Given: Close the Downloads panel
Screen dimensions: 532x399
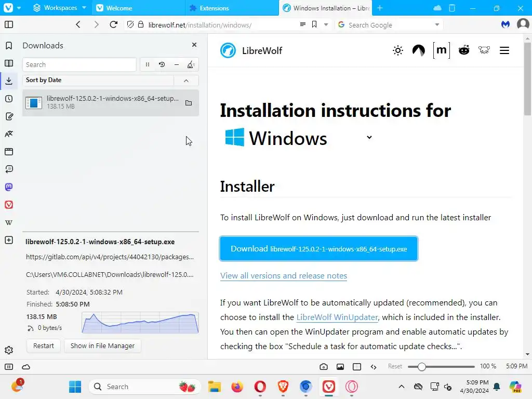Looking at the screenshot, I should [x=194, y=45].
